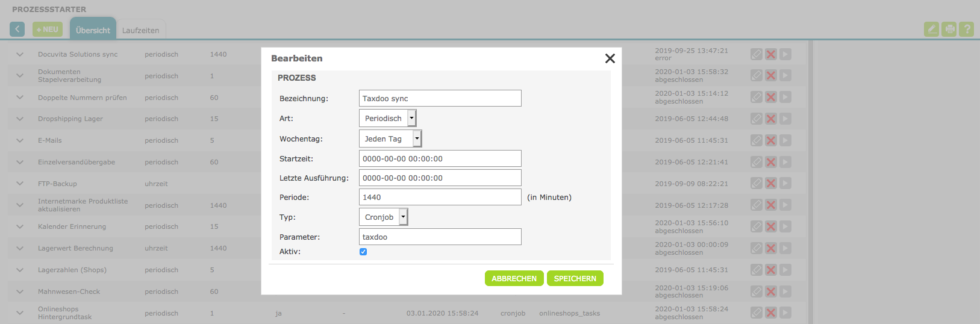The width and height of the screenshot is (980, 324).
Task: Edit the FTP-Backup process row
Action: (x=757, y=184)
